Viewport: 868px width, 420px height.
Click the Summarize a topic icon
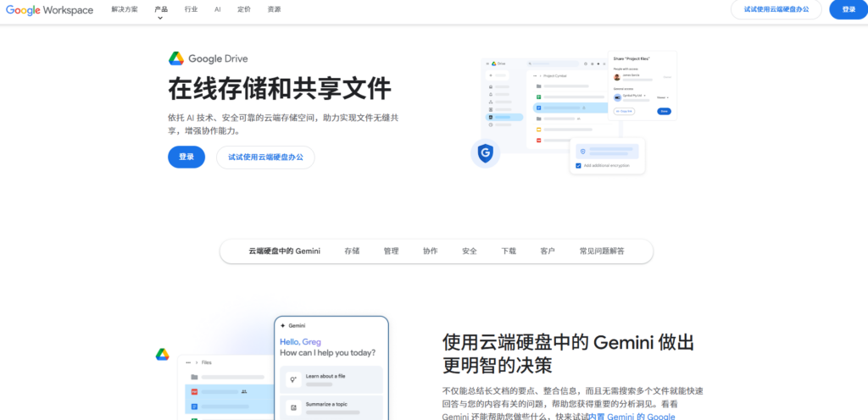293,407
